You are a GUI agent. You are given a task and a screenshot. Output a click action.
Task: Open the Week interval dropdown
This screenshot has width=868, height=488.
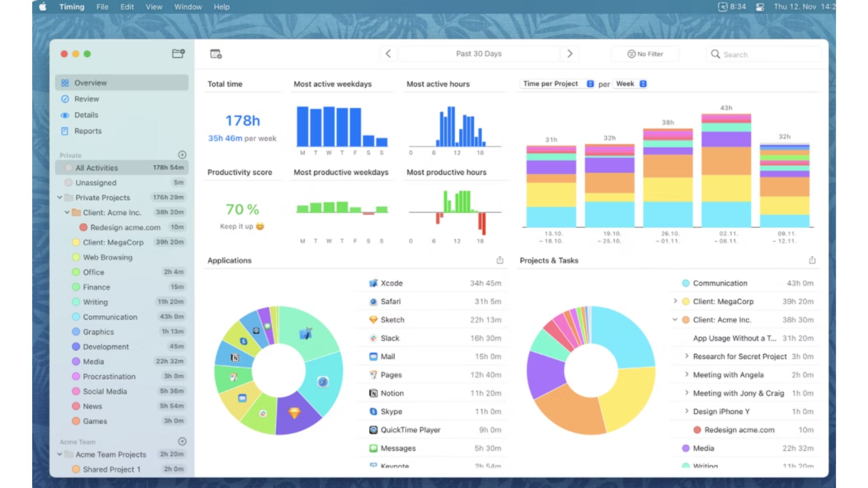click(631, 84)
